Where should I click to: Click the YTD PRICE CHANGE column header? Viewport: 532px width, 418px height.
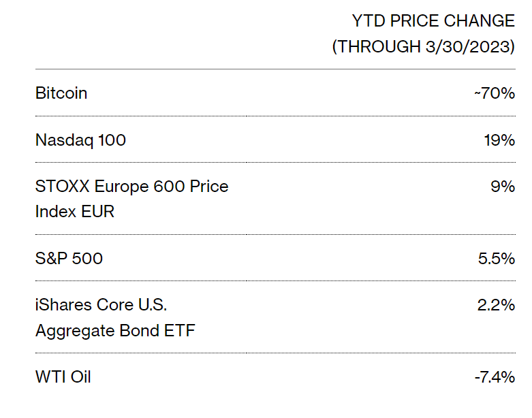433,20
